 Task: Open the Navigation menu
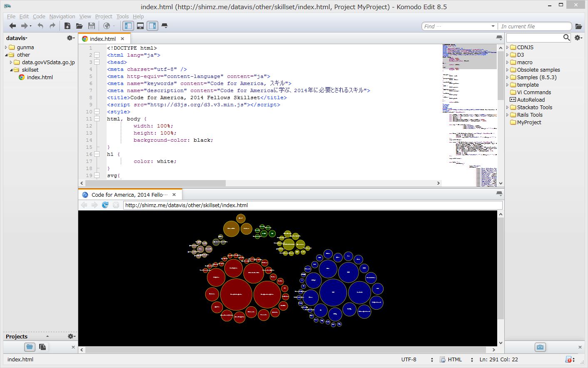(x=62, y=16)
